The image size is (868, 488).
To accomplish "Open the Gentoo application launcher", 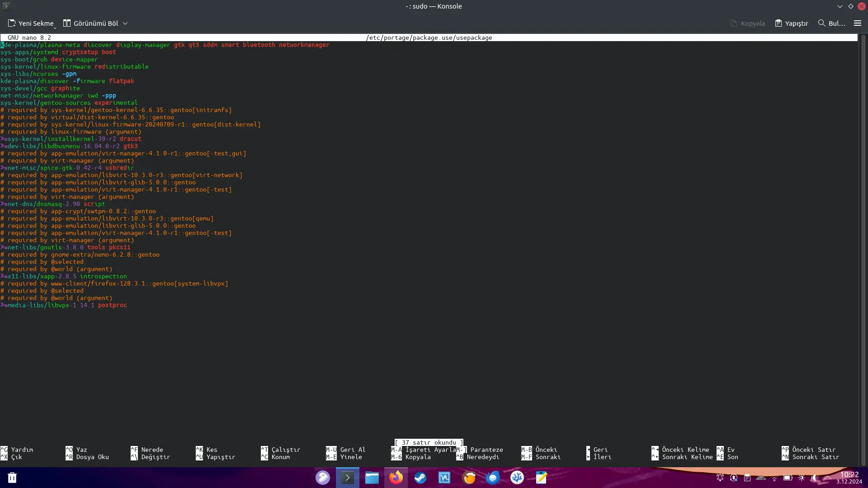I will click(323, 478).
